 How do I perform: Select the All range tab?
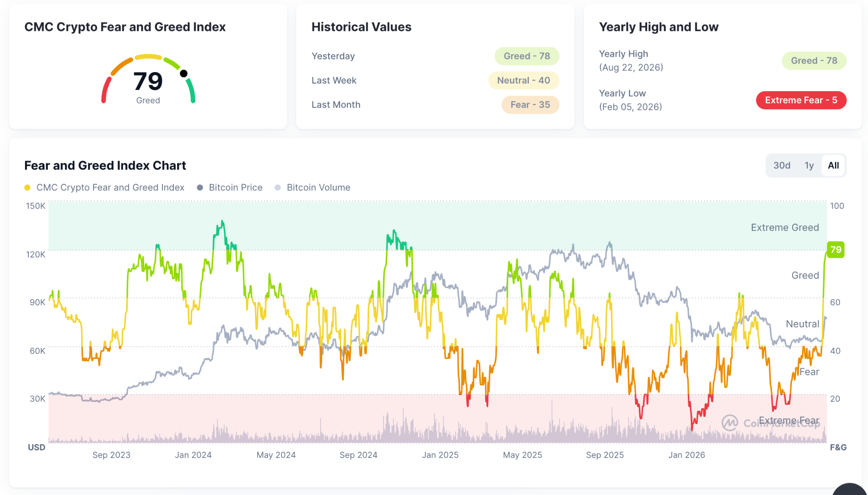[x=833, y=165]
